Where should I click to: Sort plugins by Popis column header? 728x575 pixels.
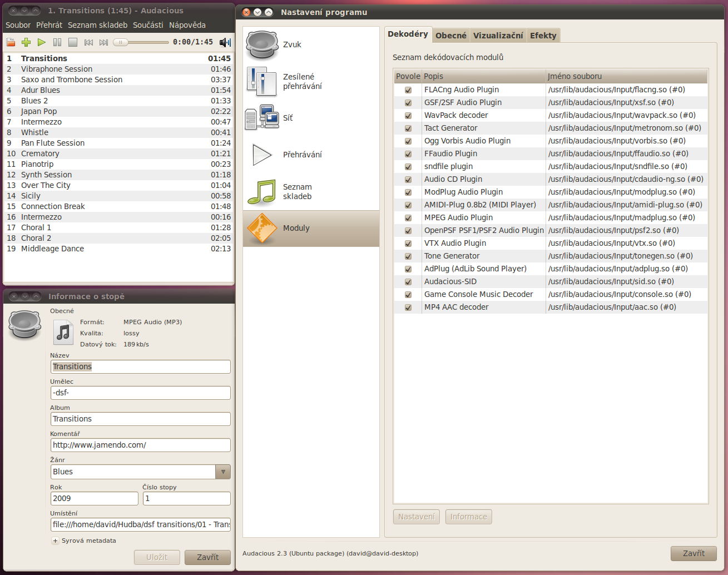tap(484, 76)
